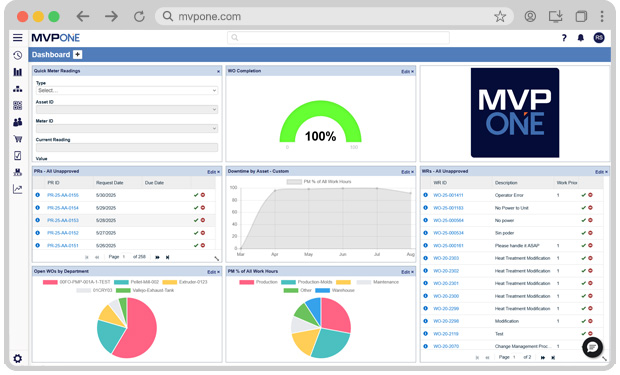620x375 pixels.
Task: Click the MVP ONE logo image tile
Action: (x=515, y=113)
